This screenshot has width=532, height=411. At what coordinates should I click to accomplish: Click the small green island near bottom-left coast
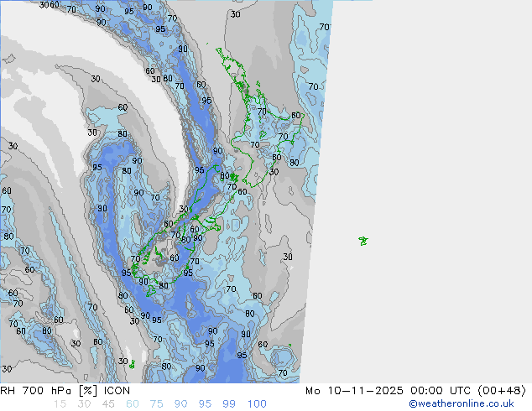[x=132, y=365]
